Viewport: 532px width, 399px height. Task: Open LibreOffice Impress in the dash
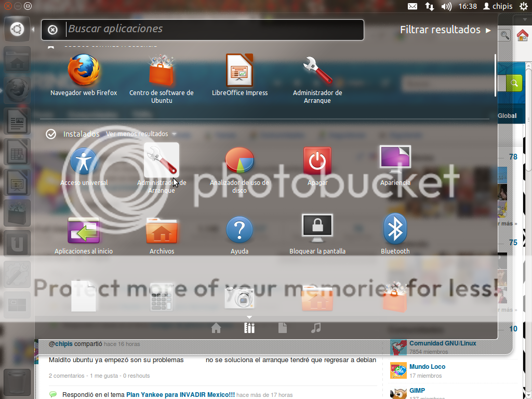(240, 75)
